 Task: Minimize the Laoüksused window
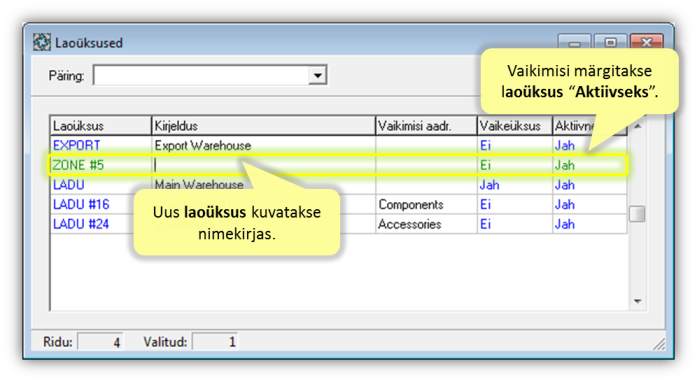coord(574,43)
